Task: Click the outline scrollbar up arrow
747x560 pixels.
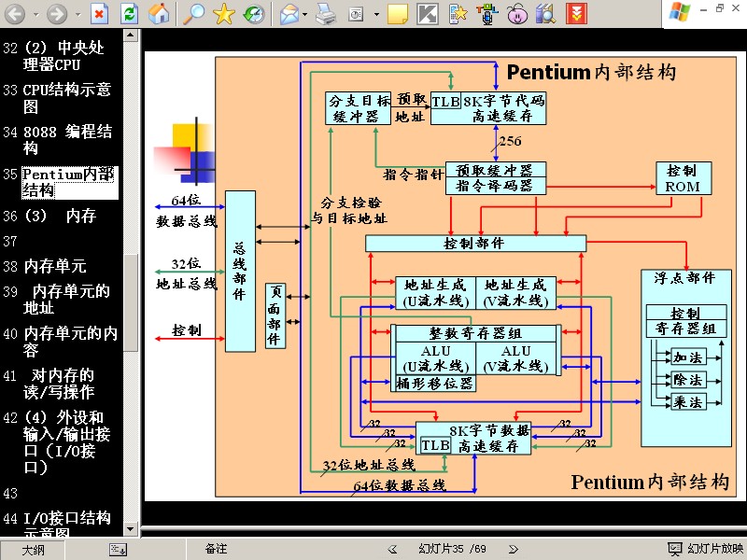Action: coord(131,35)
